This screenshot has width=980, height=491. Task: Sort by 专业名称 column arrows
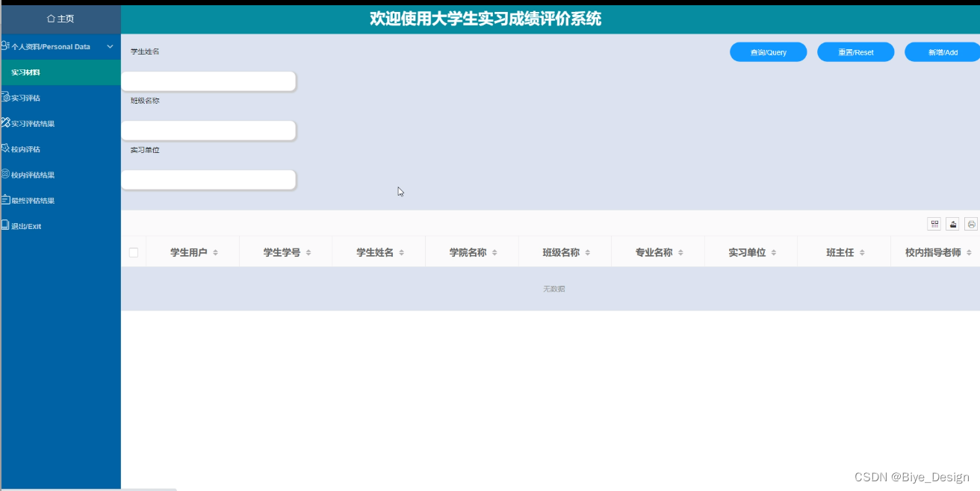click(x=680, y=253)
